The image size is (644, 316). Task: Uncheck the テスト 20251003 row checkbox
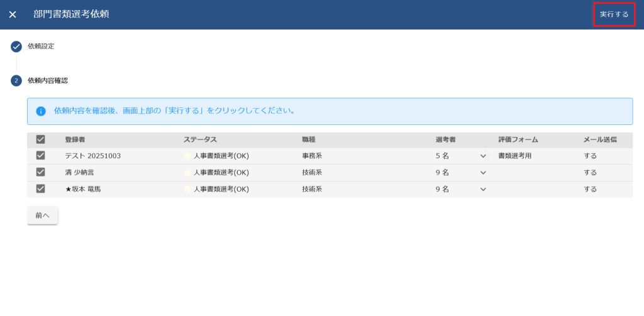pyautogui.click(x=40, y=156)
